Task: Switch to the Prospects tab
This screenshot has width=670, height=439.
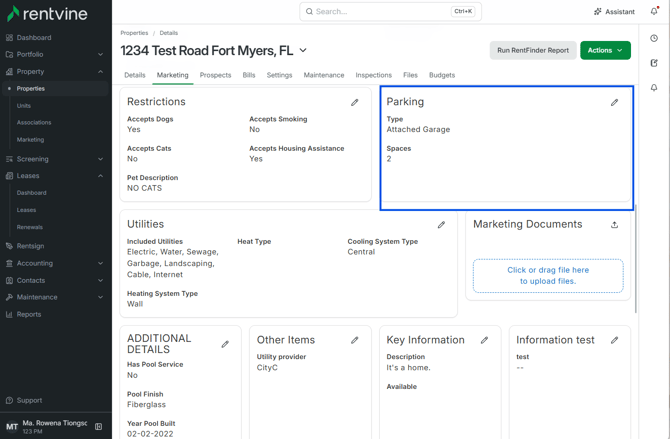Action: pyautogui.click(x=215, y=75)
